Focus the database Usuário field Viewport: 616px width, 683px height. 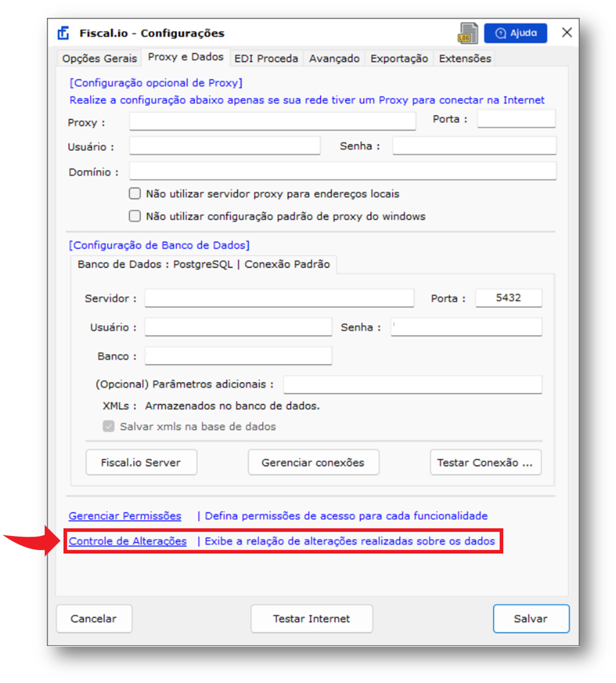tap(238, 327)
